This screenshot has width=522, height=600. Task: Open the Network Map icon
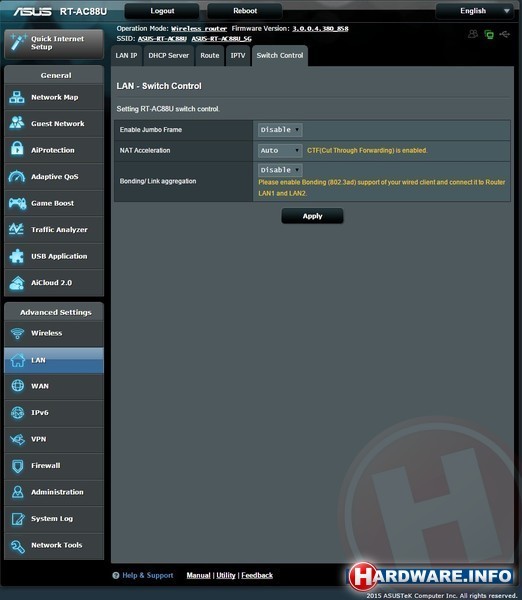17,97
